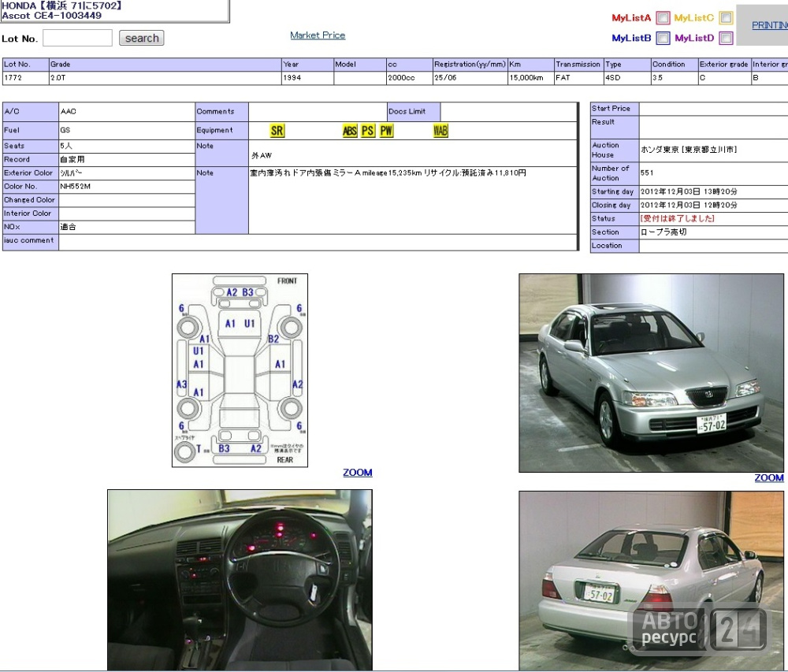Image resolution: width=788 pixels, height=672 pixels.
Task: Click the MyListA label
Action: pyautogui.click(x=631, y=18)
